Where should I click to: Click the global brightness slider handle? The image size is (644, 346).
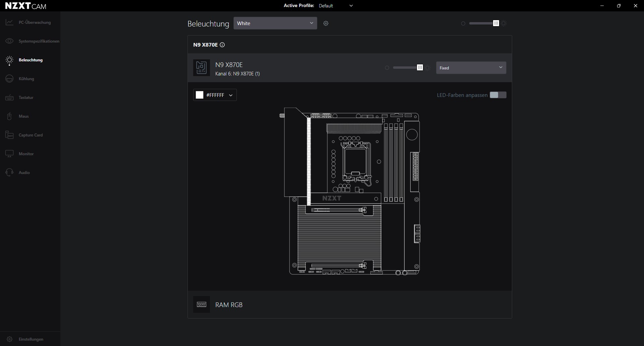click(x=496, y=23)
